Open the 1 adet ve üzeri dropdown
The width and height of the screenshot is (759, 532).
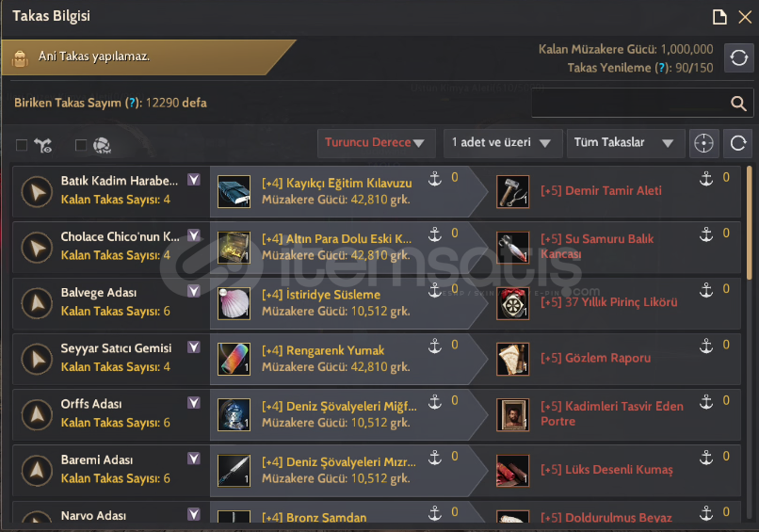coord(503,143)
